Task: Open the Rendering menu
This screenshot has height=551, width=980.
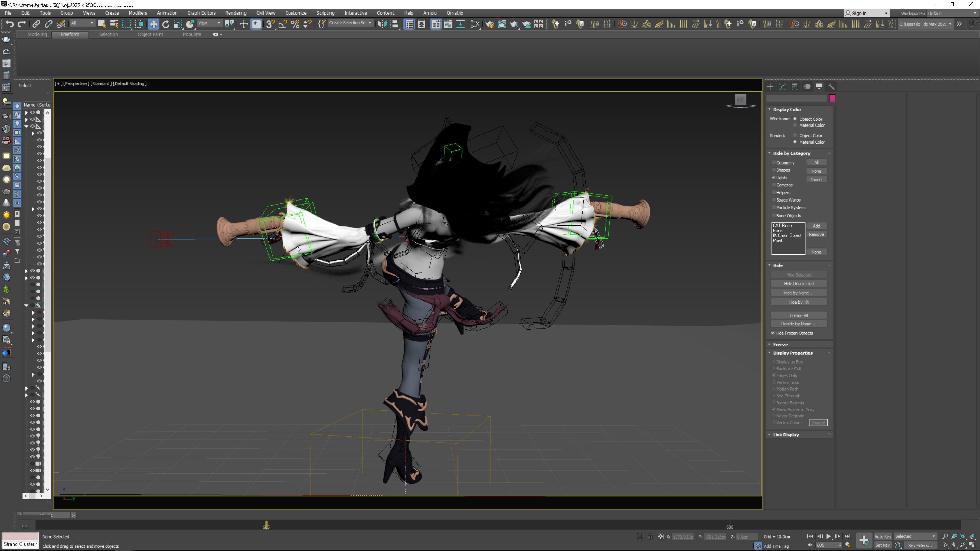Action: (x=236, y=13)
